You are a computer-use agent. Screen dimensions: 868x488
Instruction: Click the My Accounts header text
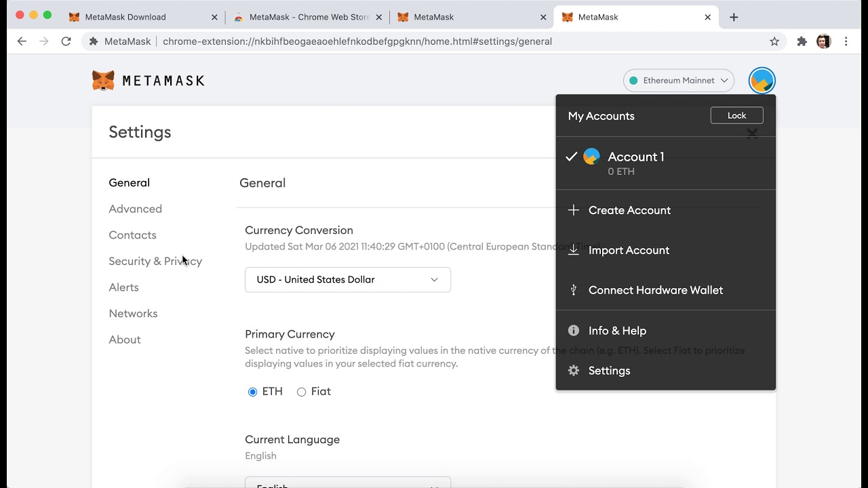tap(601, 116)
